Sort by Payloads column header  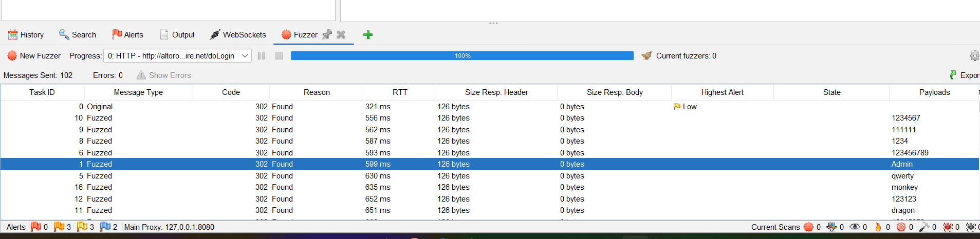934,92
